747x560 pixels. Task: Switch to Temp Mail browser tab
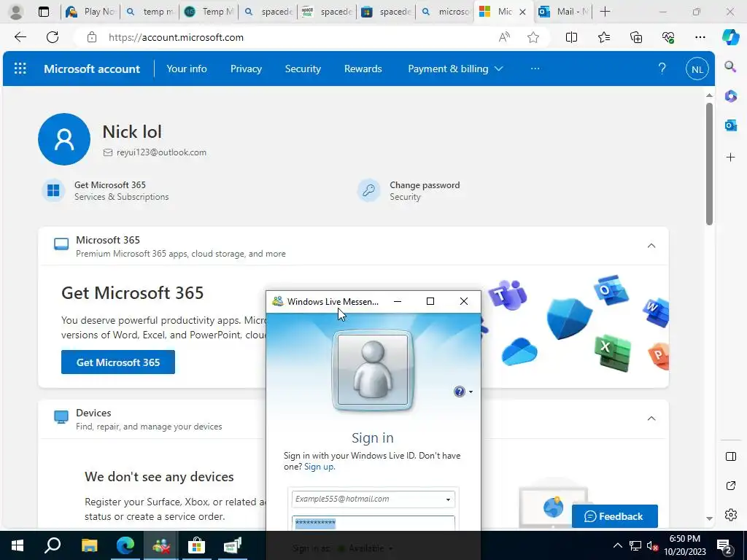(x=208, y=12)
